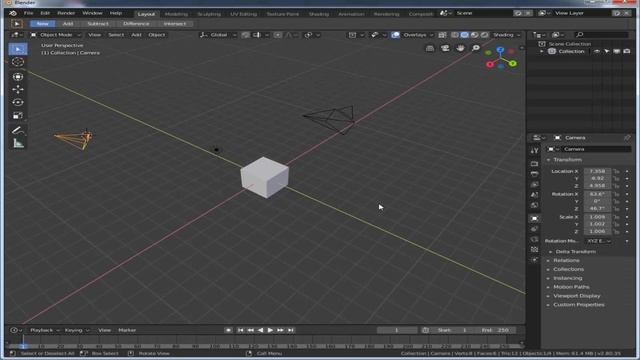Open the Playback dropdown in timeline
640x360 pixels.
(x=44, y=330)
